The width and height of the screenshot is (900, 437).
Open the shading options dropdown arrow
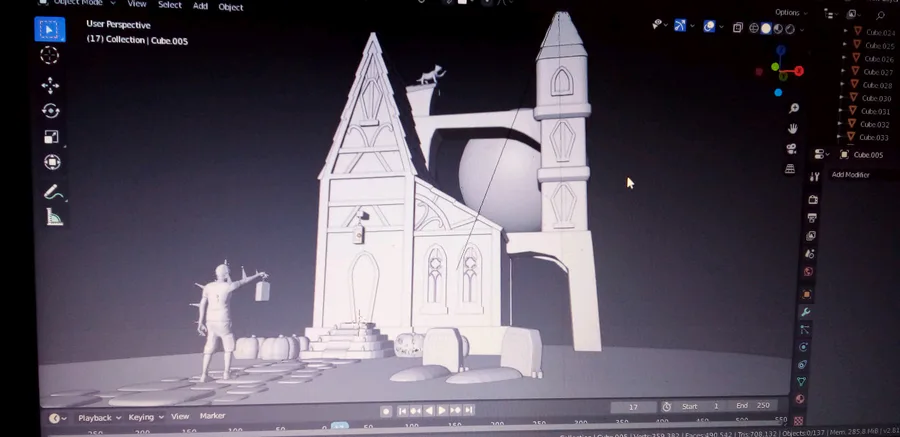(802, 30)
